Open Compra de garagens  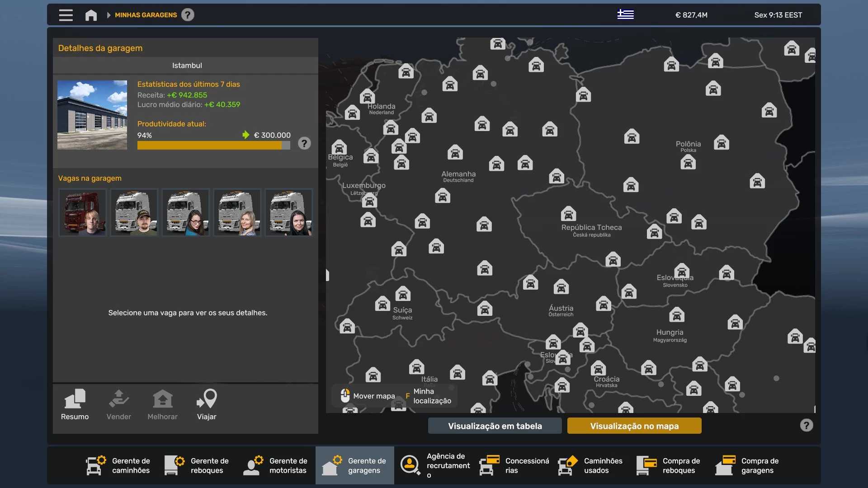tap(748, 465)
